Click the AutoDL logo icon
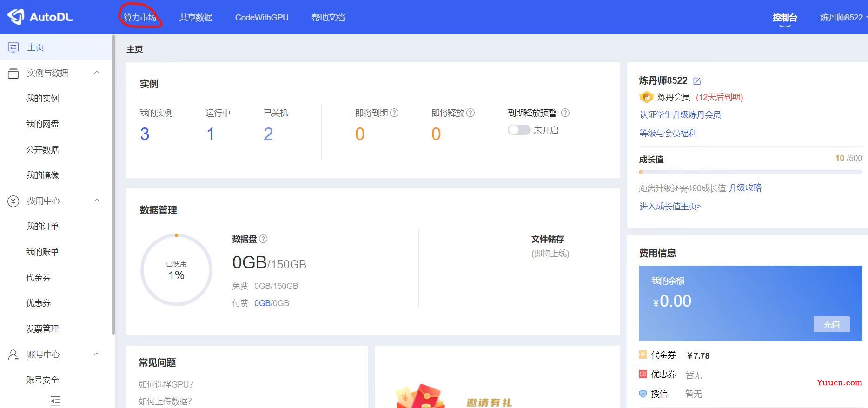868x408 pixels. pos(16,17)
